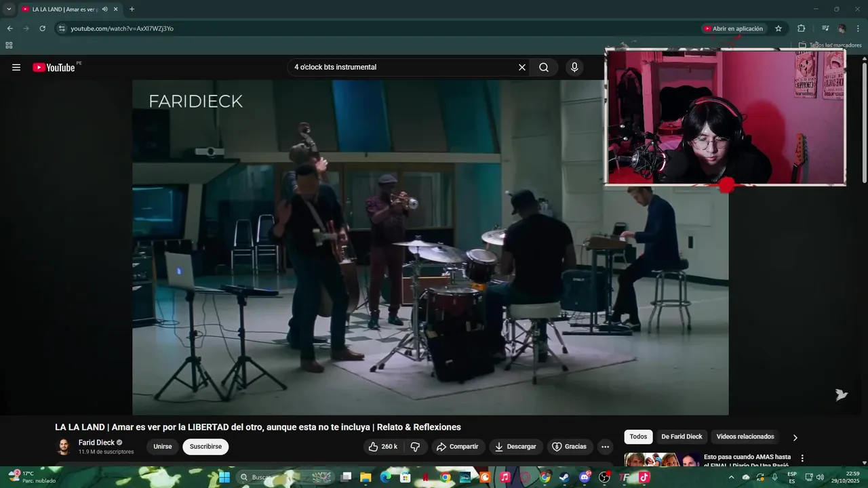Screen dimensions: 868x488
Task: Open Crunchyroll from the taskbar
Action: click(x=485, y=477)
